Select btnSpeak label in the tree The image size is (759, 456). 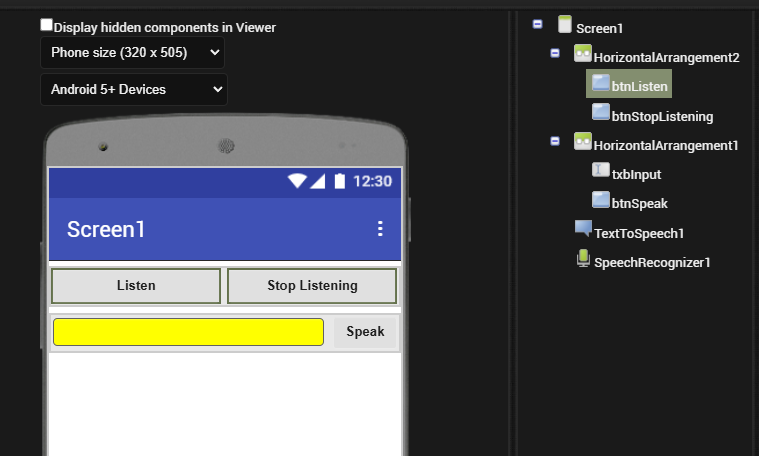[x=639, y=204]
